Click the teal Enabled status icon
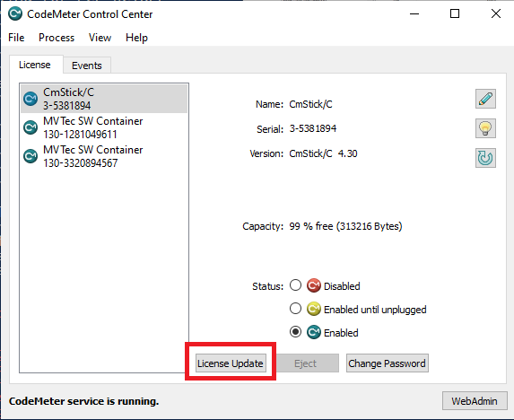This screenshot has width=514, height=420. 314,332
